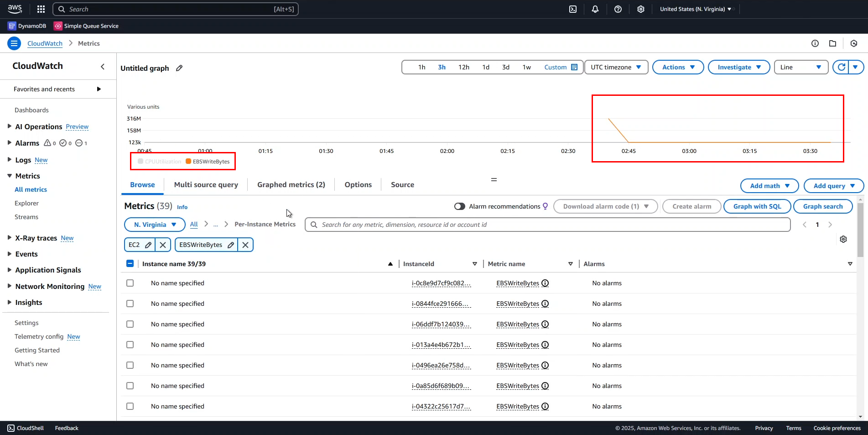
Task: Collapse the CloudWatch sidebar
Action: (x=103, y=67)
